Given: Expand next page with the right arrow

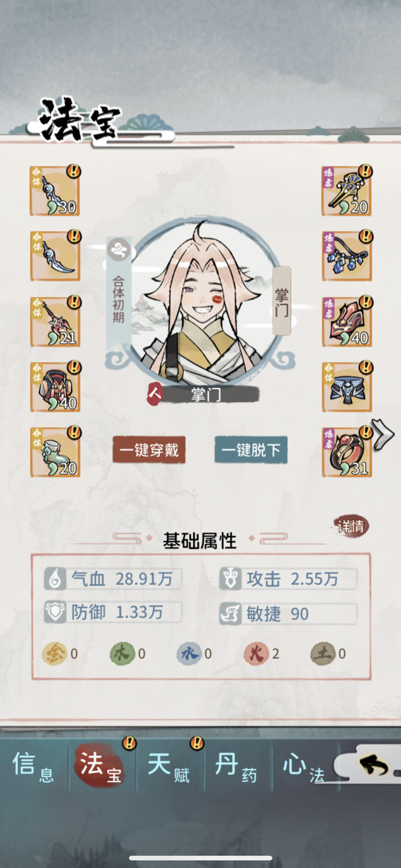Looking at the screenshot, I should point(383,434).
